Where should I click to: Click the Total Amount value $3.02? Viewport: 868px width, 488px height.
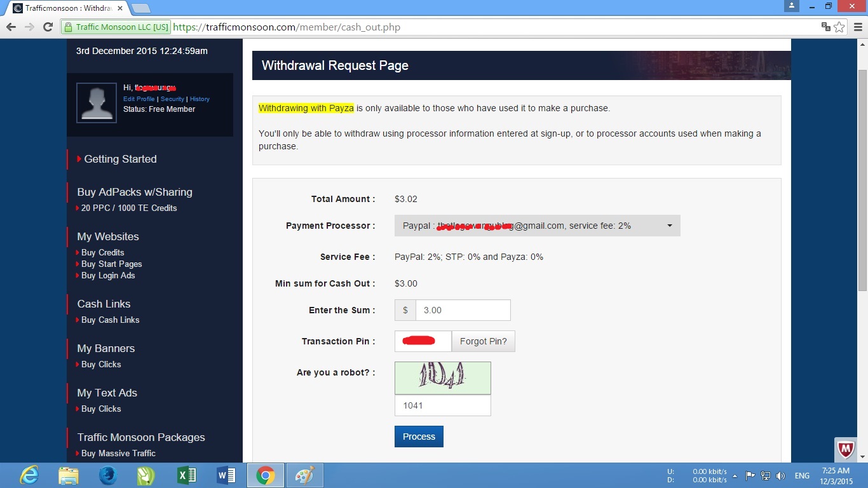pos(406,199)
